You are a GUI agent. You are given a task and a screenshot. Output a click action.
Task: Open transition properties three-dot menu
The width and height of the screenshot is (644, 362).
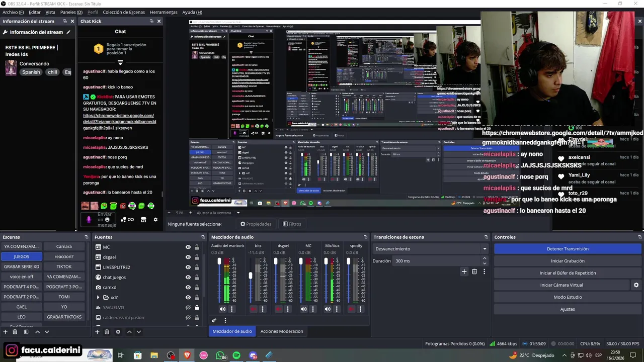pos(485,271)
